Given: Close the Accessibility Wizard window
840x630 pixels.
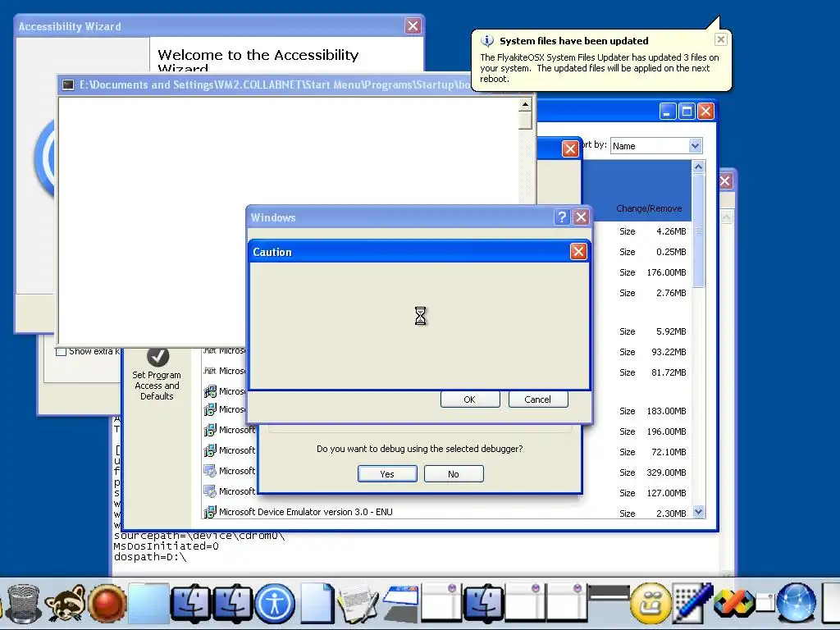Looking at the screenshot, I should coord(413,25).
